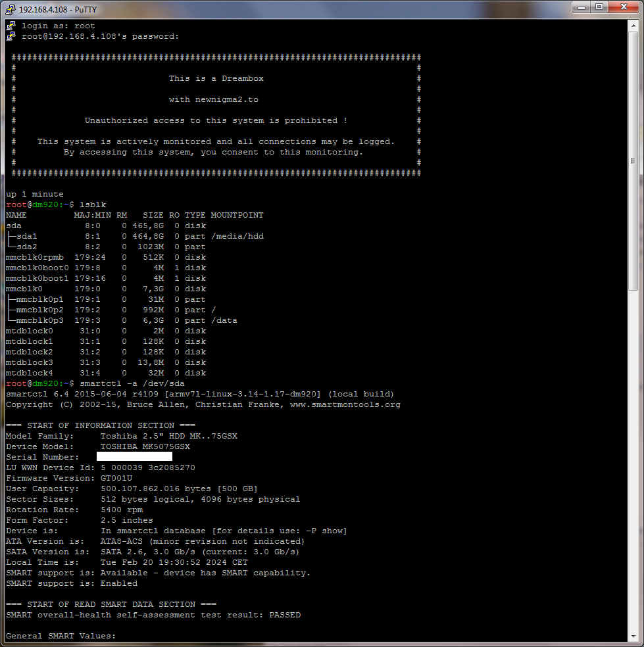
Task: Click the key icon beside the password prompt
Action: (11, 36)
